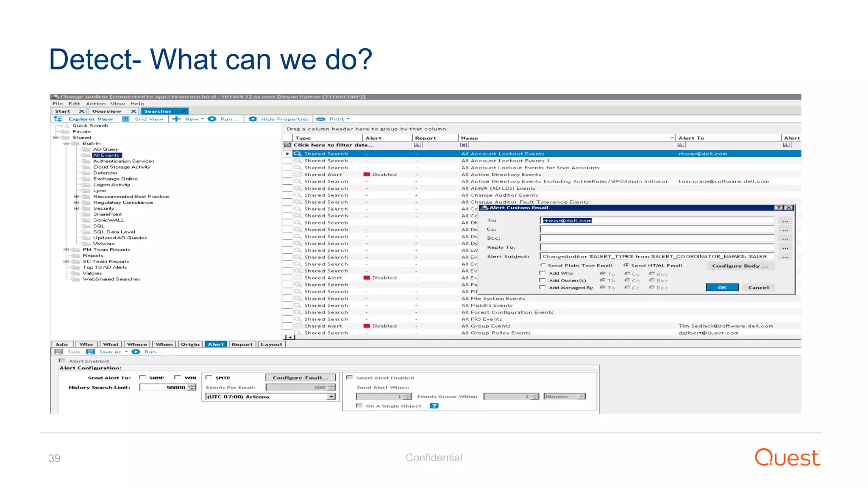Click the History Search Limit stepper arrows
This screenshot has width=868, height=488.
tap(192, 387)
